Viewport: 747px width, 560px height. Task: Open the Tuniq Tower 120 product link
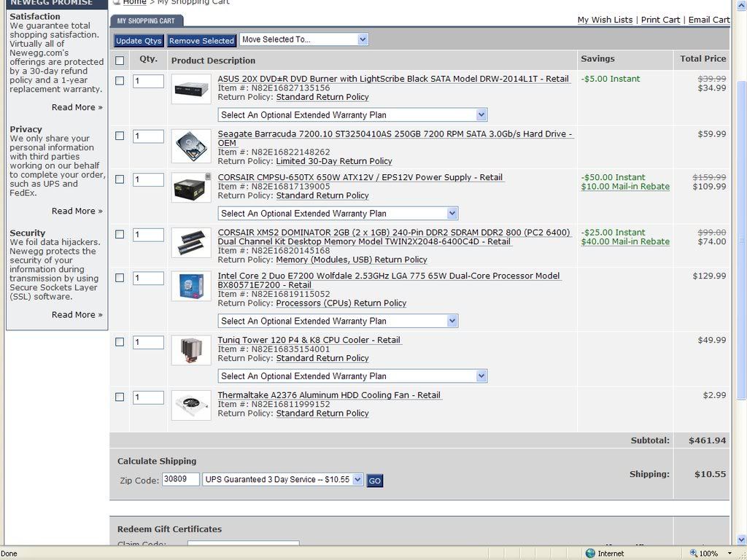point(309,341)
